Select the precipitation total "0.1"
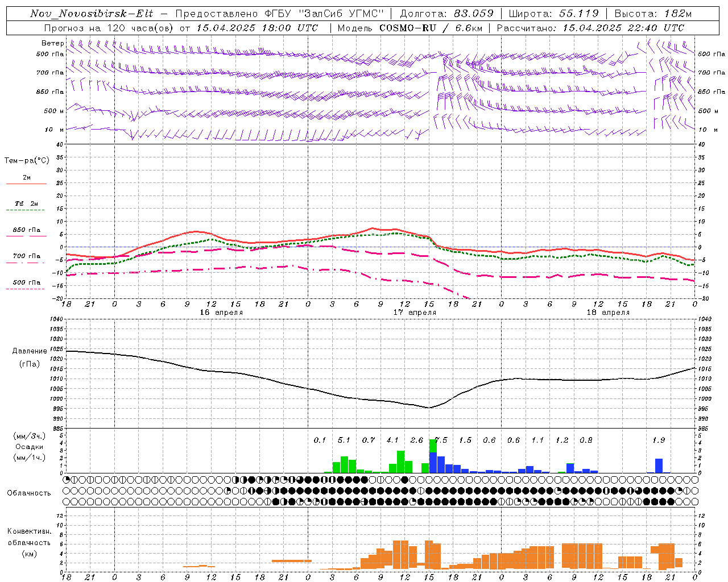 click(320, 440)
